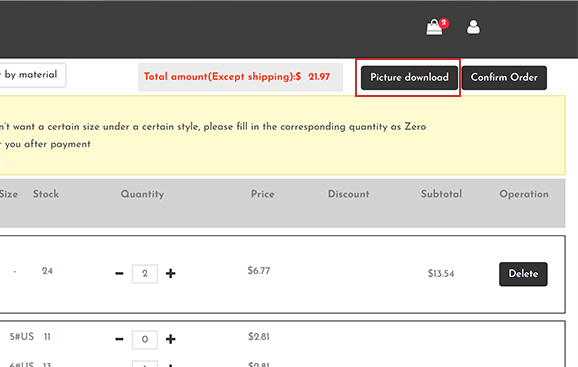Delete the item with subtotal $13.54
Viewport: 578px width, 367px height.
point(523,274)
